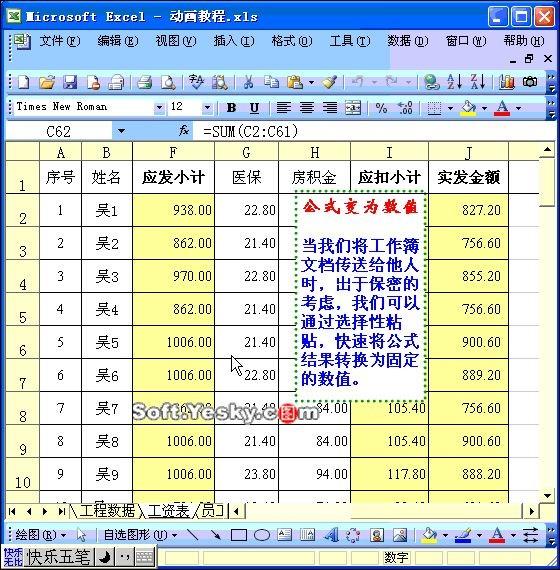The width and height of the screenshot is (560, 570).
Task: Click the 自选图形(U) button
Action: pyautogui.click(x=140, y=535)
